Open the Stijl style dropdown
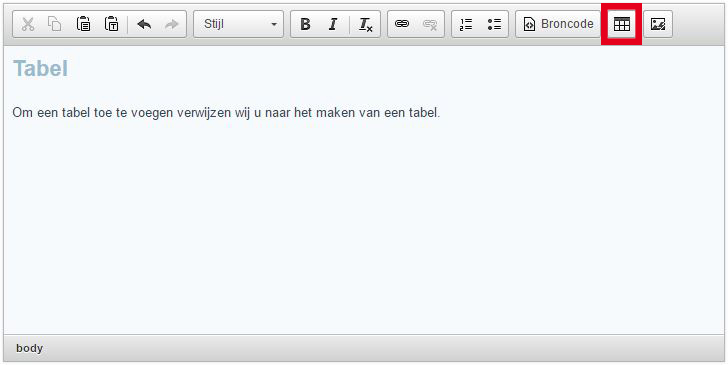 (x=238, y=24)
